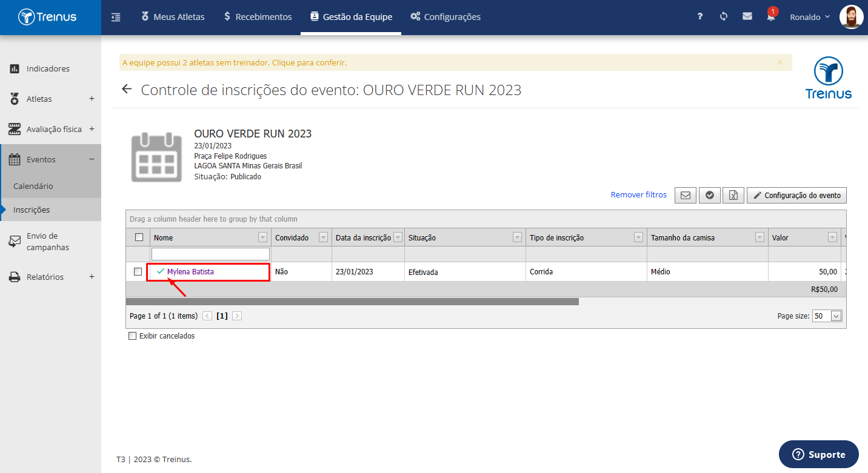Check the Mylena Batista row checkbox
The width and height of the screenshot is (868, 473).
pyautogui.click(x=138, y=271)
